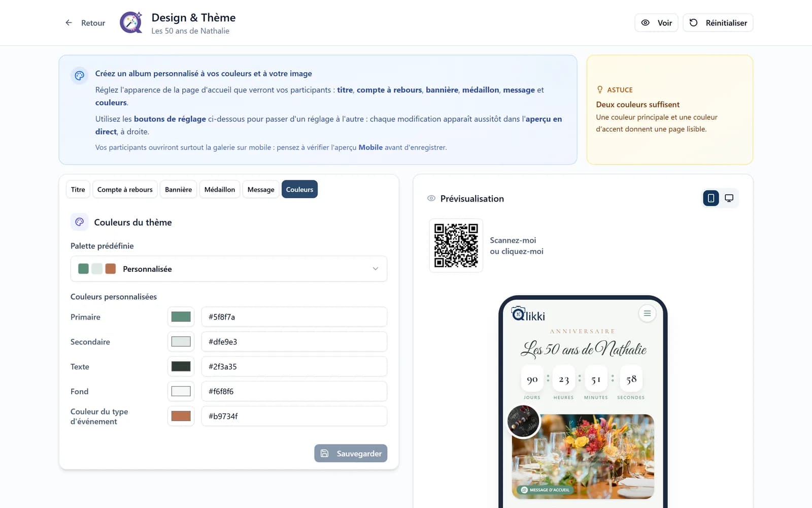Click the Qlikki logo inside the phone preview
The image size is (812, 508).
click(528, 314)
